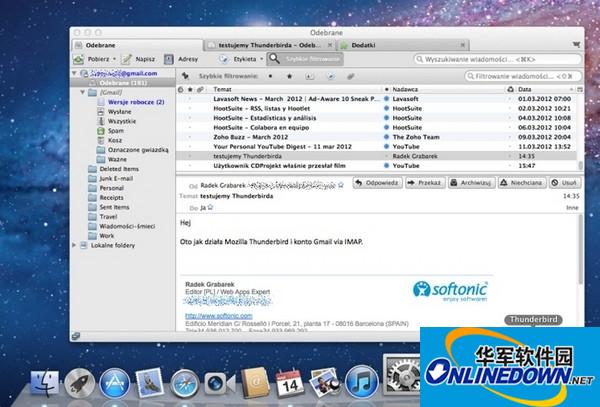The height and width of the screenshot is (407, 600).
Task: Click the message pane vertical scrollbar
Action: pos(580,249)
